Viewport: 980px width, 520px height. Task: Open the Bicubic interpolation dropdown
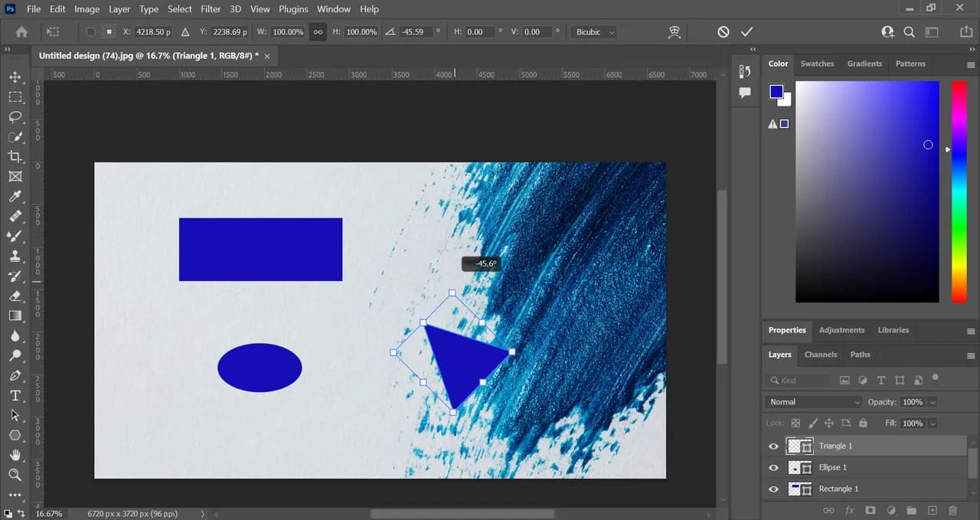pos(595,32)
